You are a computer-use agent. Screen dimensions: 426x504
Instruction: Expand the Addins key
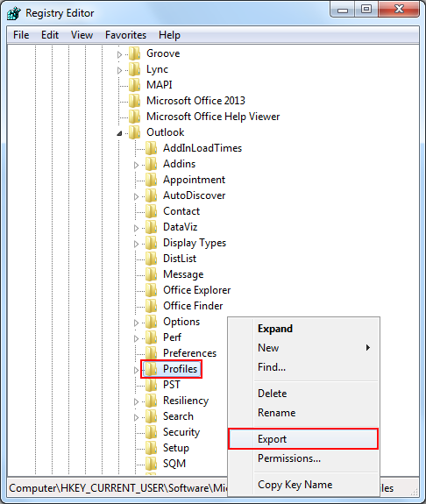pos(137,165)
